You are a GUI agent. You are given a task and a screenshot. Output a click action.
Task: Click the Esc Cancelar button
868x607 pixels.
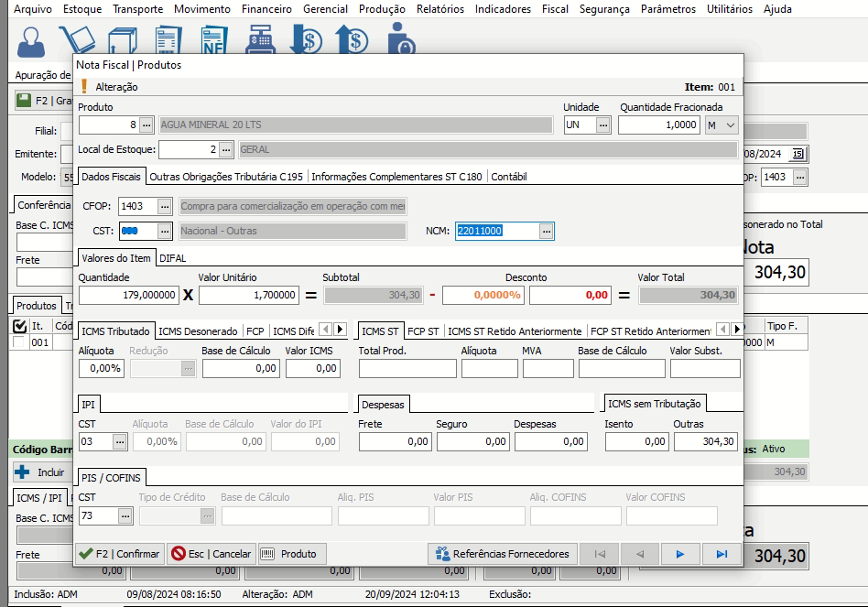[210, 554]
